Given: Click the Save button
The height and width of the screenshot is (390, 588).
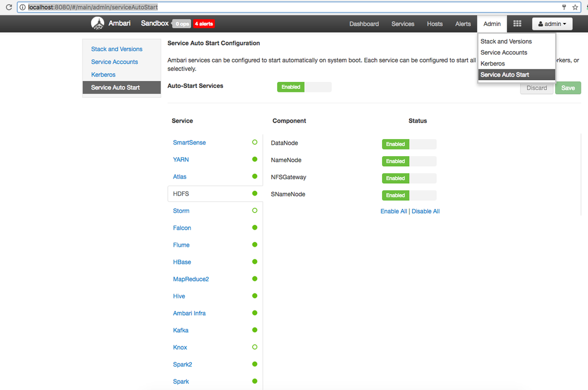Looking at the screenshot, I should click(x=568, y=88).
